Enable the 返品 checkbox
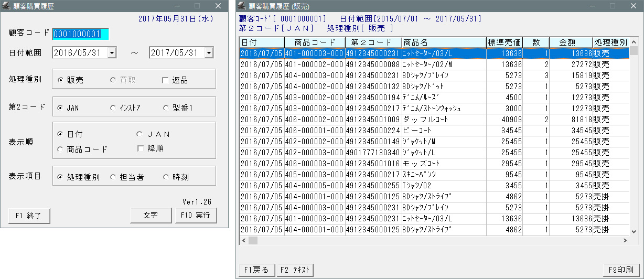Viewport: 644px width, 279px height. pyautogui.click(x=165, y=80)
